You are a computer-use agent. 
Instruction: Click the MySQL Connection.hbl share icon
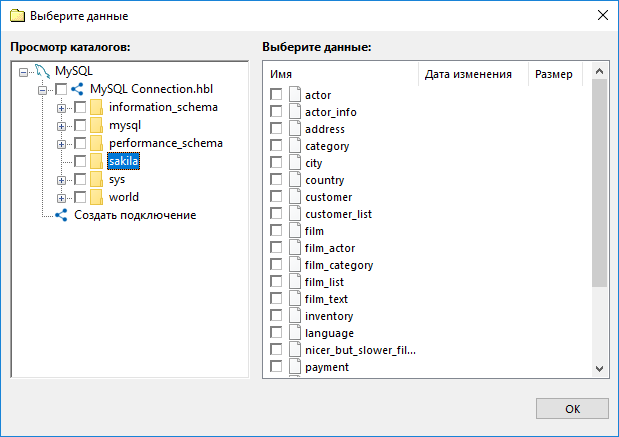click(x=77, y=90)
